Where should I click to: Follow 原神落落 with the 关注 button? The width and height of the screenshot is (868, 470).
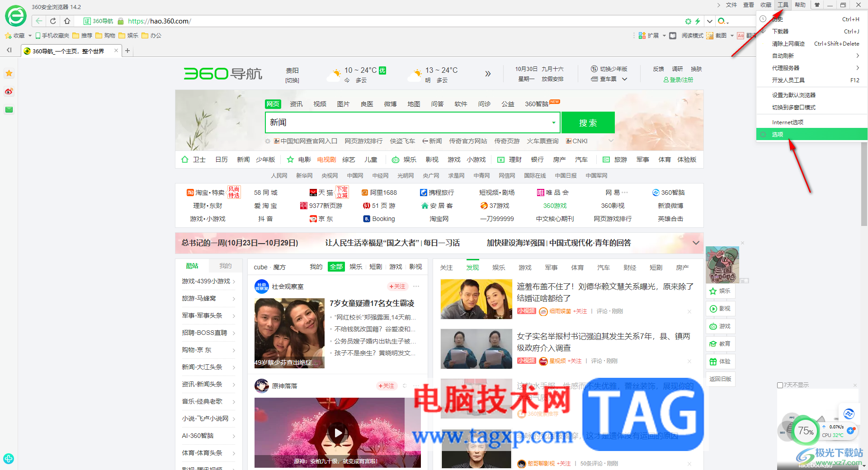point(386,386)
